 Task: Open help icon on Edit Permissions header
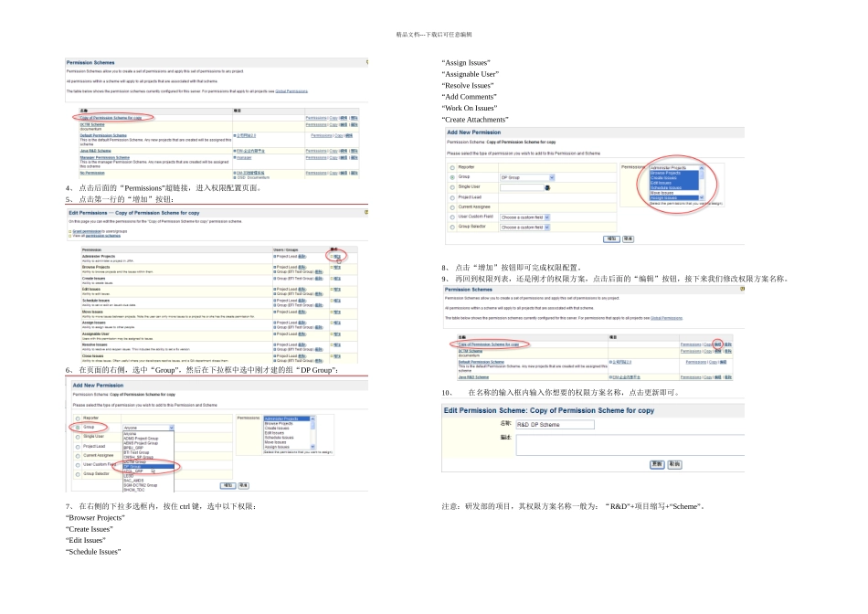[365, 212]
